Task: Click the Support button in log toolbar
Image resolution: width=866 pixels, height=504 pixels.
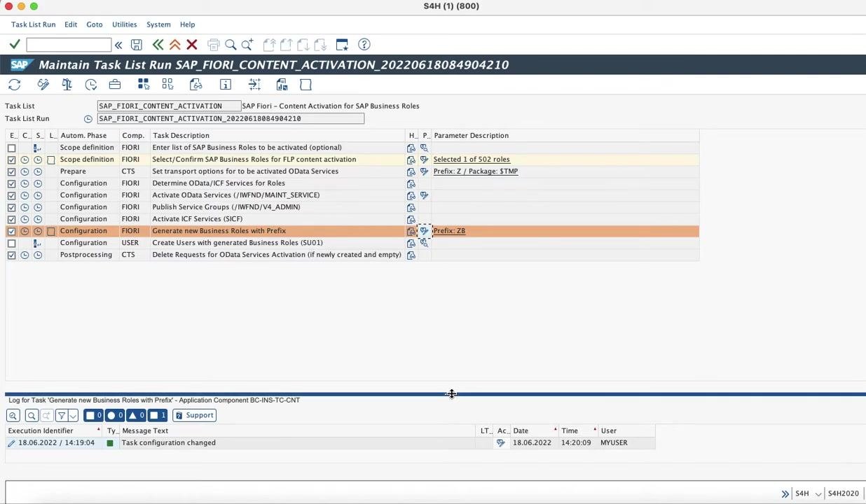Action: (x=194, y=415)
